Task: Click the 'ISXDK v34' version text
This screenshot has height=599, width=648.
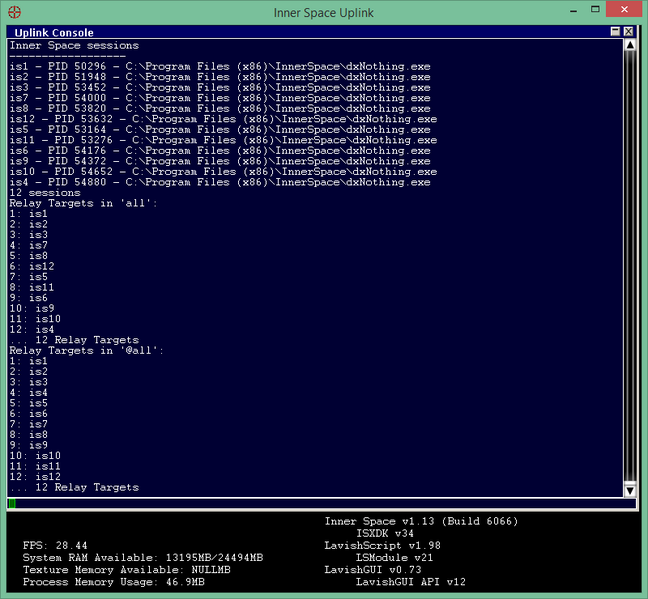Action: point(385,534)
